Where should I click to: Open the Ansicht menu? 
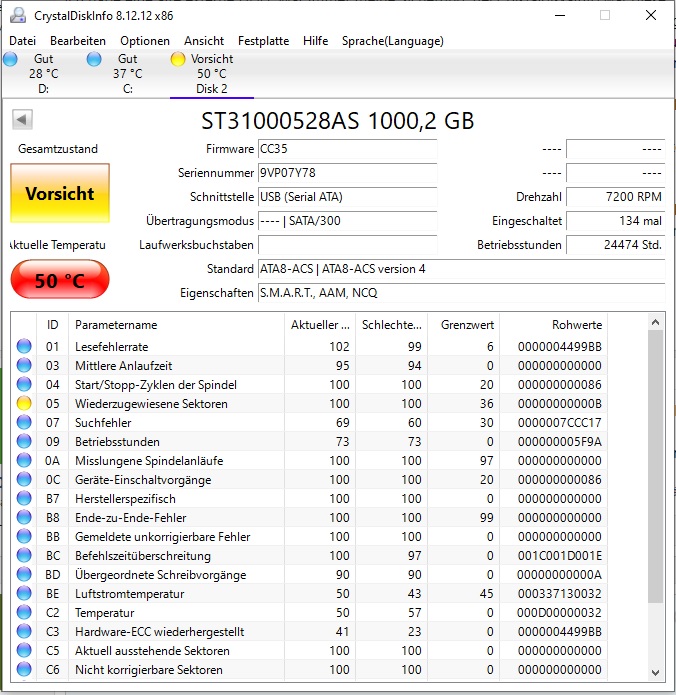(x=204, y=41)
